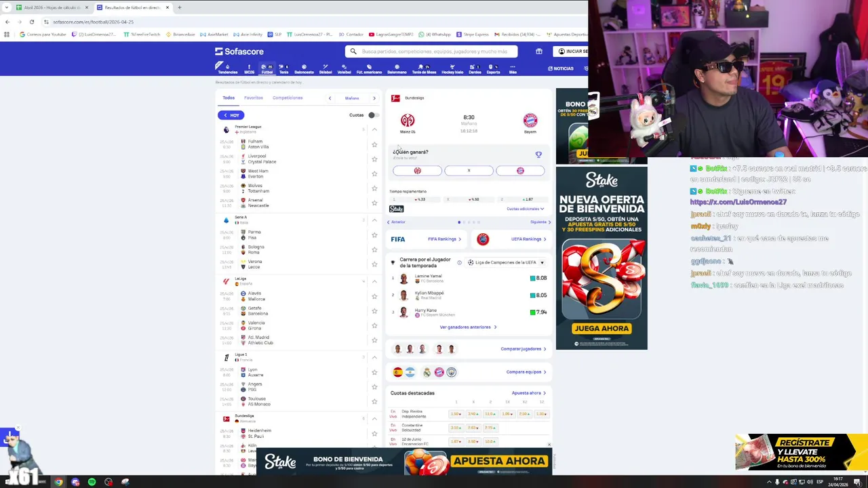The image size is (868, 488).
Task: Reload the page with the browser refresh icon
Action: point(31,22)
